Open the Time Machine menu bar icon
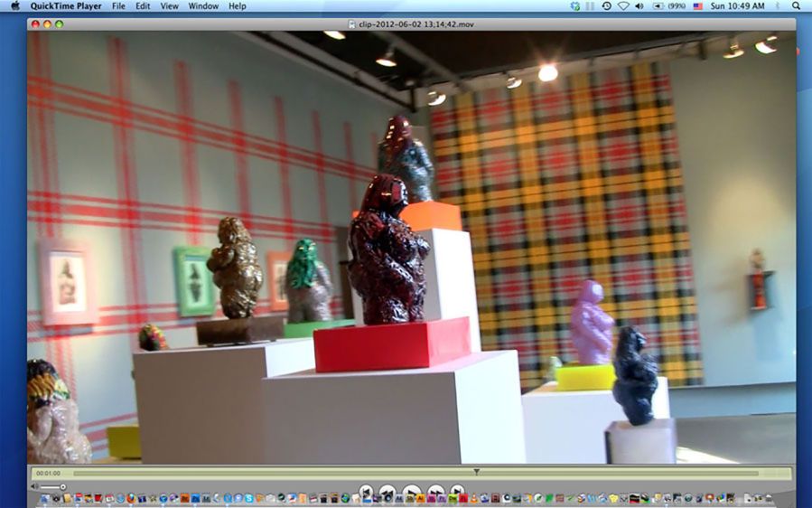The height and width of the screenshot is (508, 812). pos(606,6)
